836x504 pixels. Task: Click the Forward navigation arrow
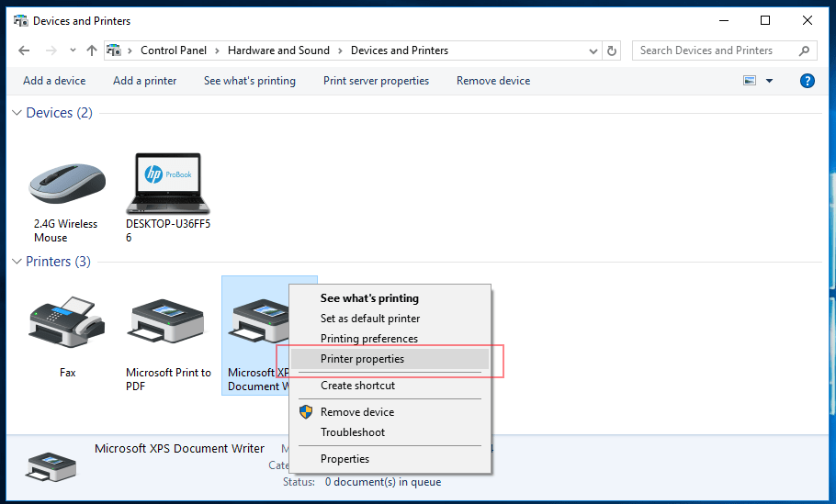[x=51, y=50]
